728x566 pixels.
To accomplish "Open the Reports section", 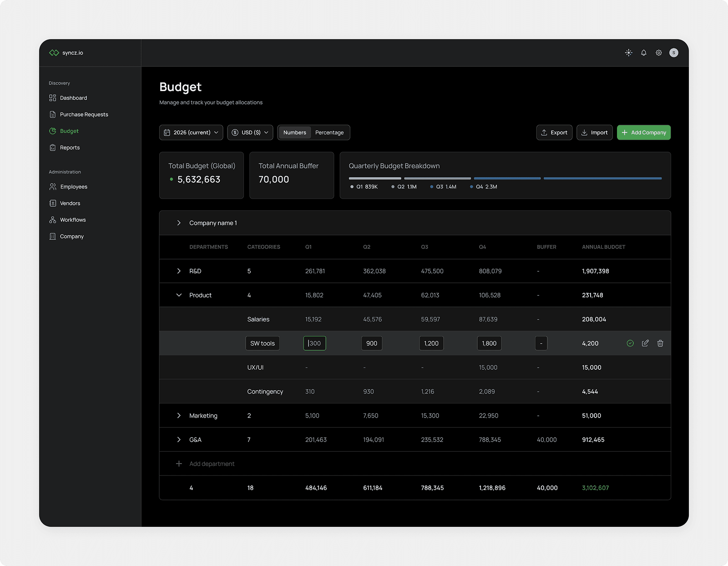I will tap(70, 147).
